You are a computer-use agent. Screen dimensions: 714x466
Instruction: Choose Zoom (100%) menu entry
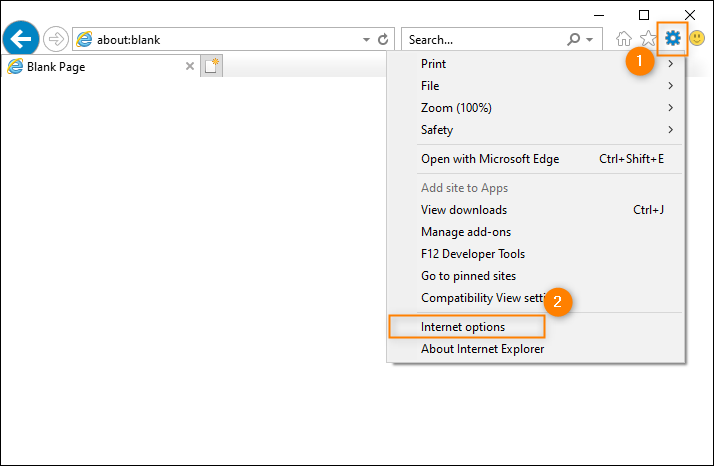click(x=536, y=108)
